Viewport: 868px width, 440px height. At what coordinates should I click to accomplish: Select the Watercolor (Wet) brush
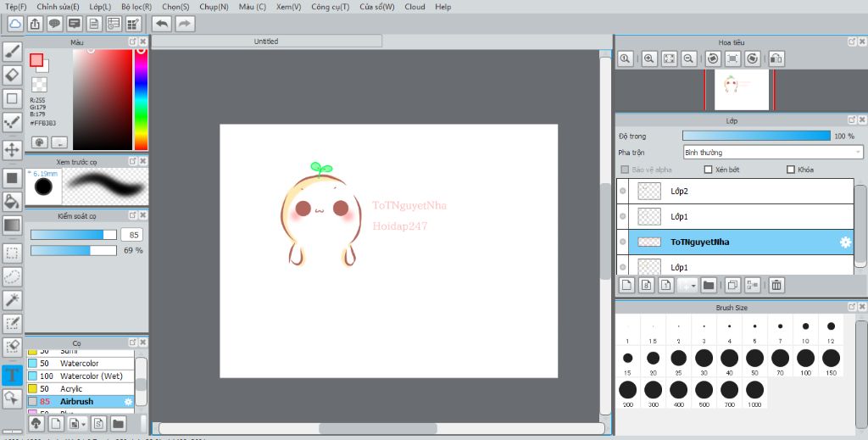[x=91, y=376]
